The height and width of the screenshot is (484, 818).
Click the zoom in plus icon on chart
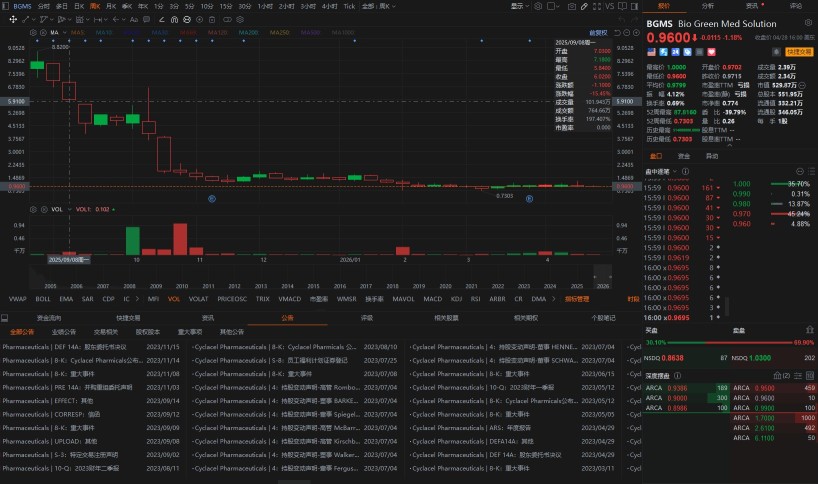click(x=636, y=32)
